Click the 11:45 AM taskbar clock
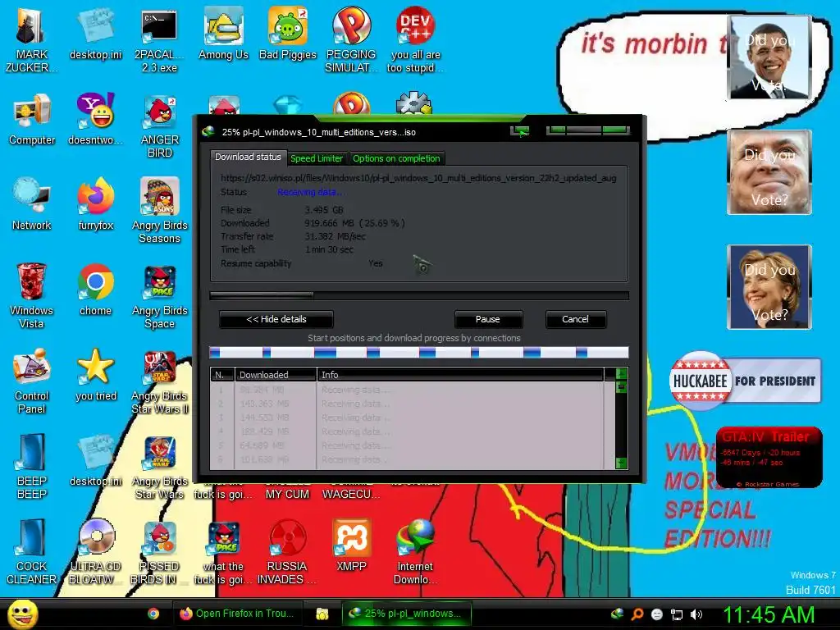The height and width of the screenshot is (630, 840). (769, 614)
